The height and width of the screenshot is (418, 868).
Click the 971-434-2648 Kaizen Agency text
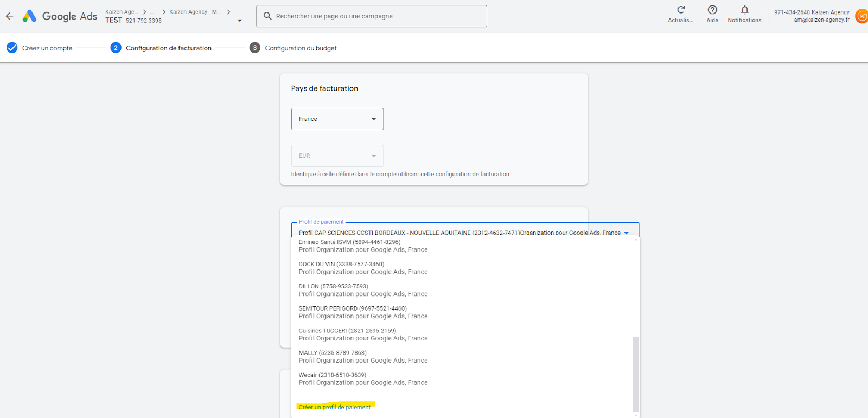[812, 12]
